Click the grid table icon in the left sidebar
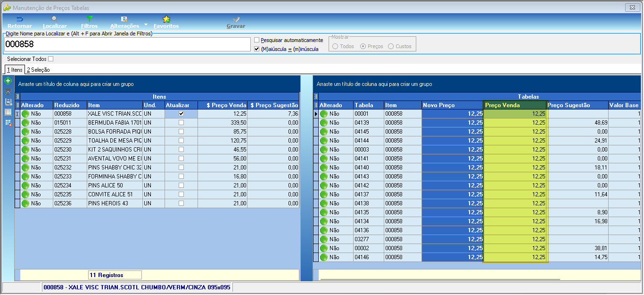This screenshot has width=644, height=295. click(x=8, y=112)
